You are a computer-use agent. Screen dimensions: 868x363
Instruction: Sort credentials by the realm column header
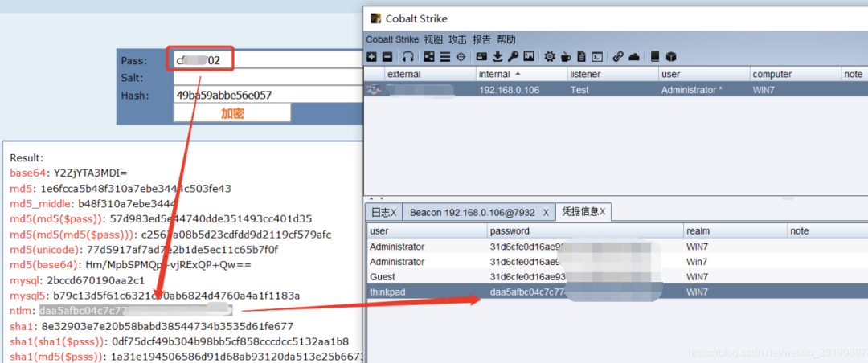(735, 231)
